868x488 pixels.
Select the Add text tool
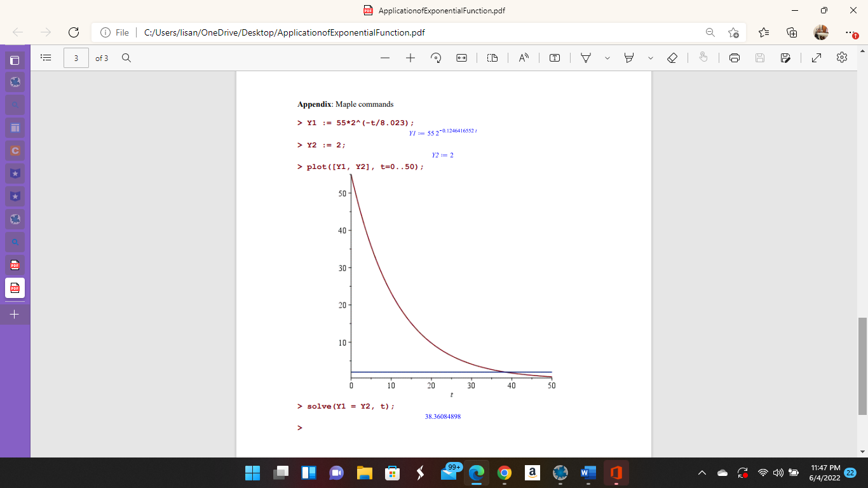click(x=555, y=58)
